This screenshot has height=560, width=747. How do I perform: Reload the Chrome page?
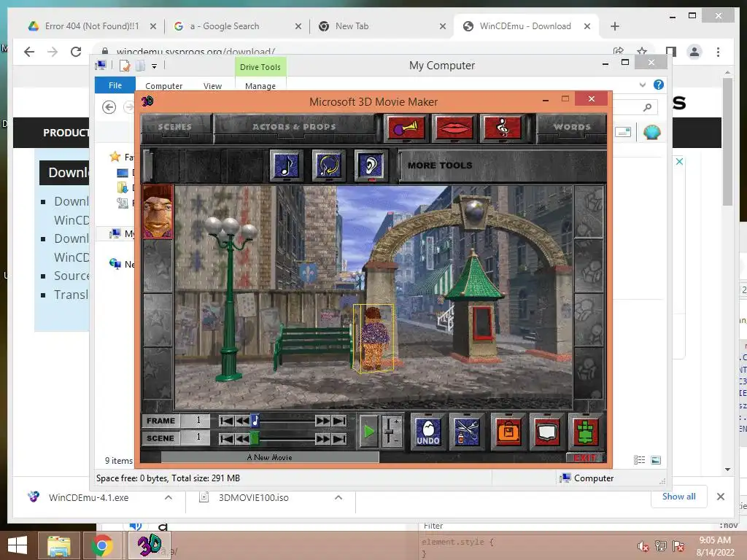click(x=76, y=52)
